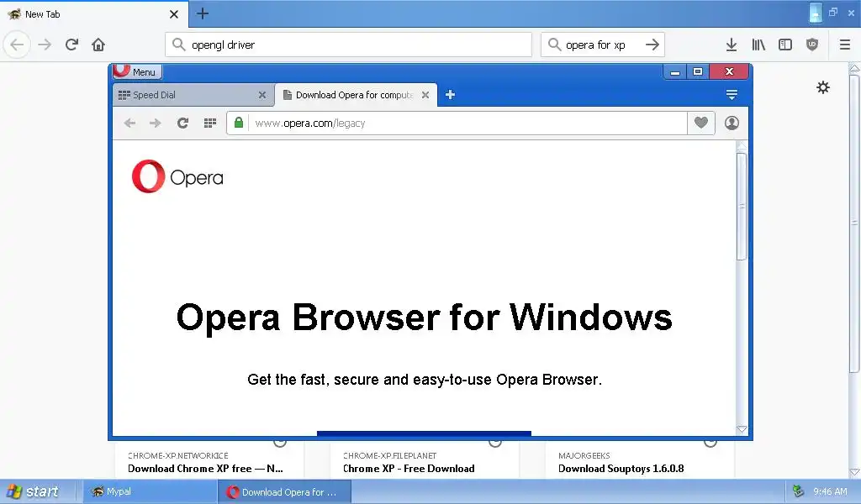
Task: Go forward in Opera
Action: pos(156,123)
